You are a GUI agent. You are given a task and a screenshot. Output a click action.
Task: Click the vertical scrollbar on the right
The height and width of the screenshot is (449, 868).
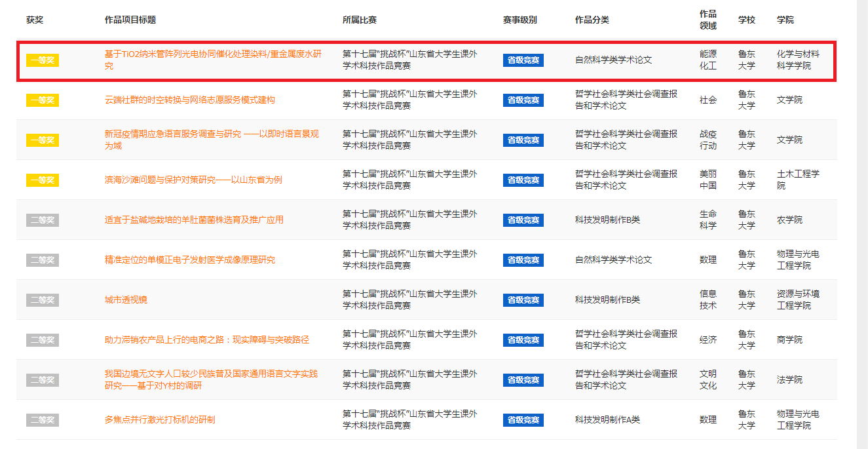[863, 224]
